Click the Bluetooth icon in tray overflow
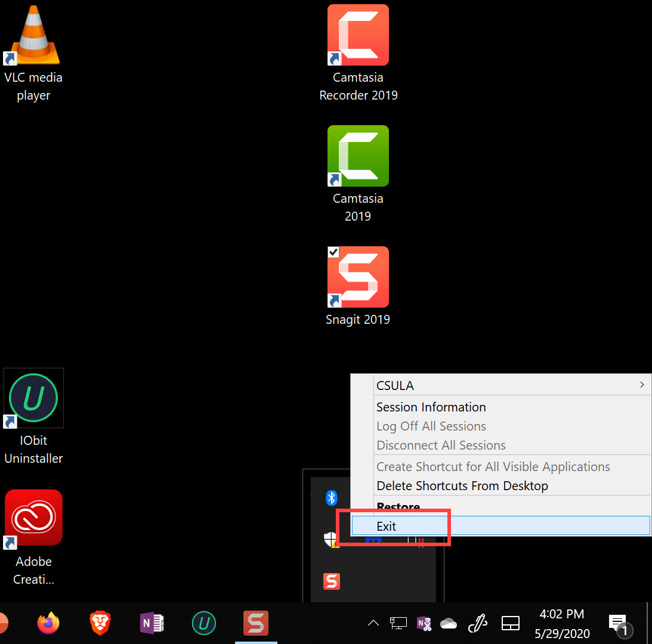This screenshot has width=652, height=644. [332, 498]
